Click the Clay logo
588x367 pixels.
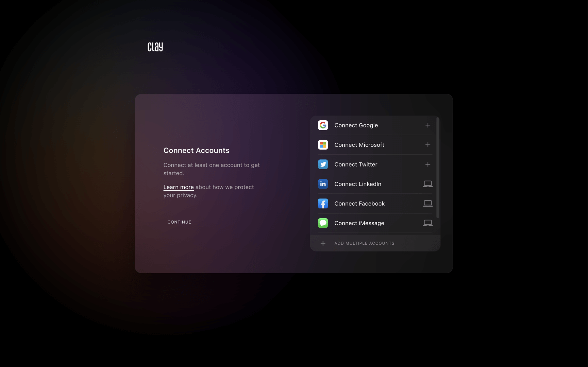pos(155,47)
